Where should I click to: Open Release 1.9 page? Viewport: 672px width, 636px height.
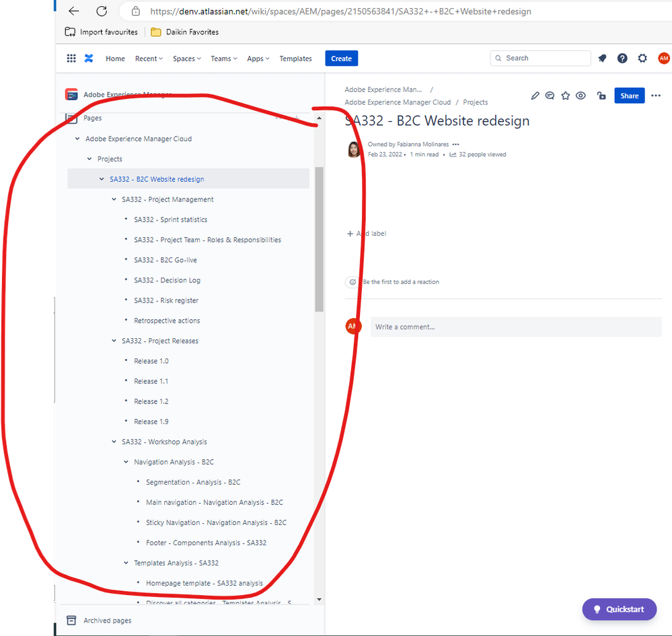(151, 422)
